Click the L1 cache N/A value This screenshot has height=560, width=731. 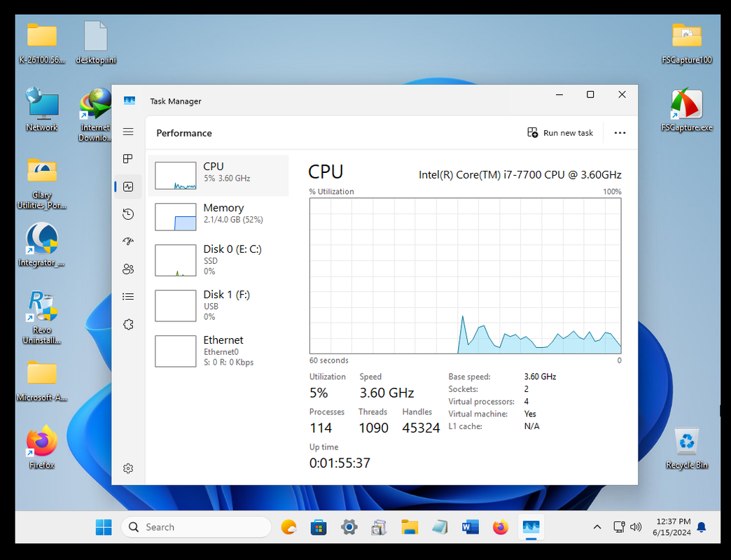pyautogui.click(x=531, y=426)
